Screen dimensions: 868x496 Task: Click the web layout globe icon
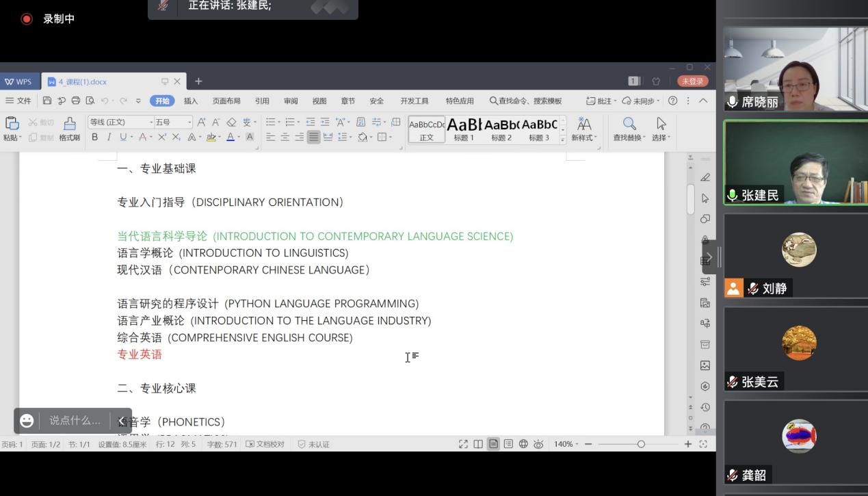pos(523,444)
